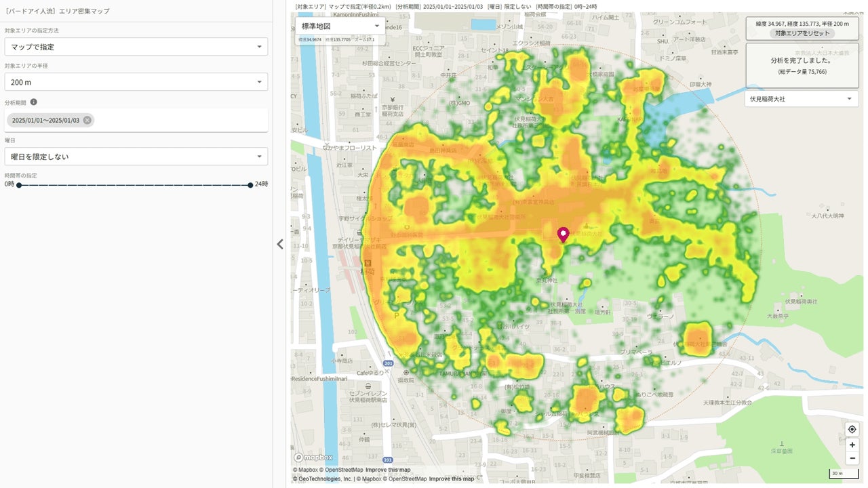The image size is (868, 488).
Task: Click the 総データ量 75,766 text
Action: pos(802,71)
